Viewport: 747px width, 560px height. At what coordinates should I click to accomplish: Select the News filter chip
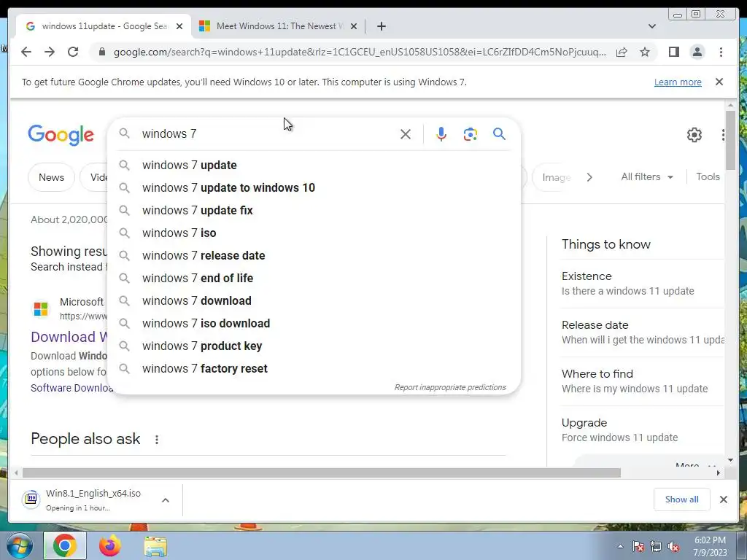[x=52, y=177]
